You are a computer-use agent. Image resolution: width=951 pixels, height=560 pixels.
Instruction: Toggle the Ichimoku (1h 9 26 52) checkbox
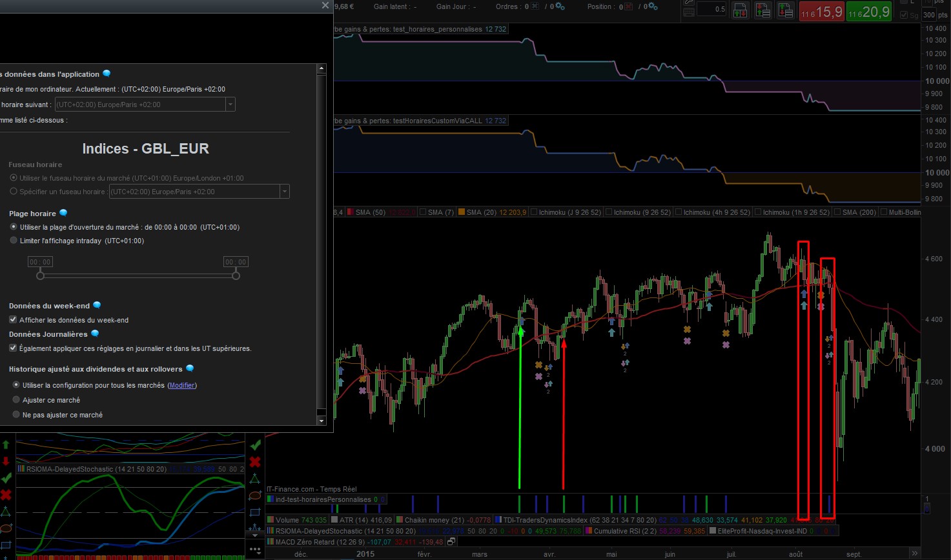pos(757,212)
